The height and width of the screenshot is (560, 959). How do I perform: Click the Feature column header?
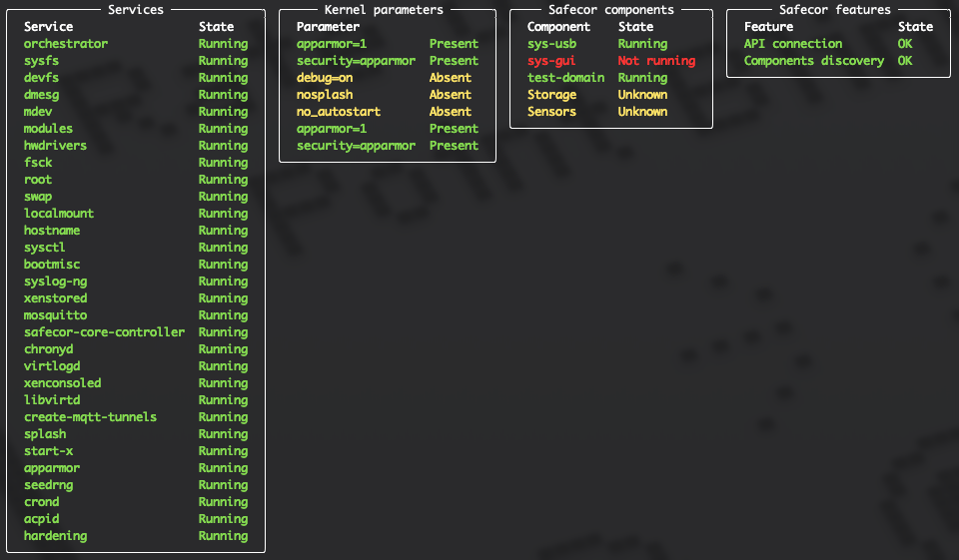(769, 27)
